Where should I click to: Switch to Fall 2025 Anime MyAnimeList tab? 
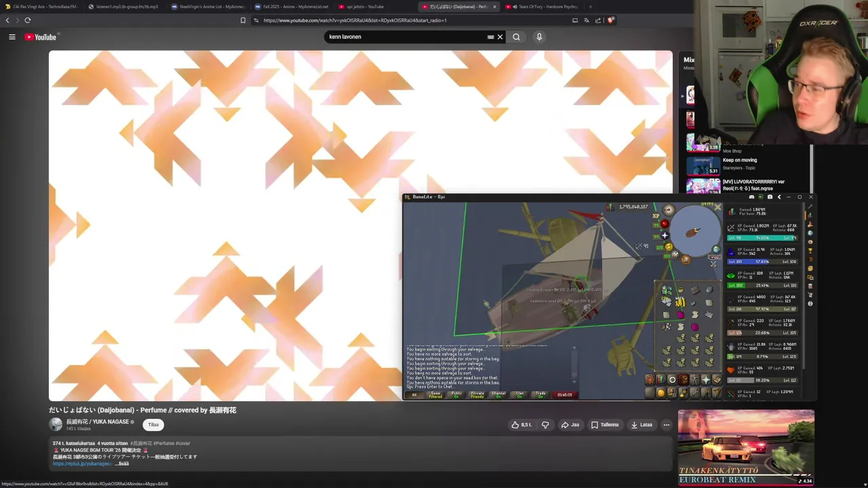292,7
